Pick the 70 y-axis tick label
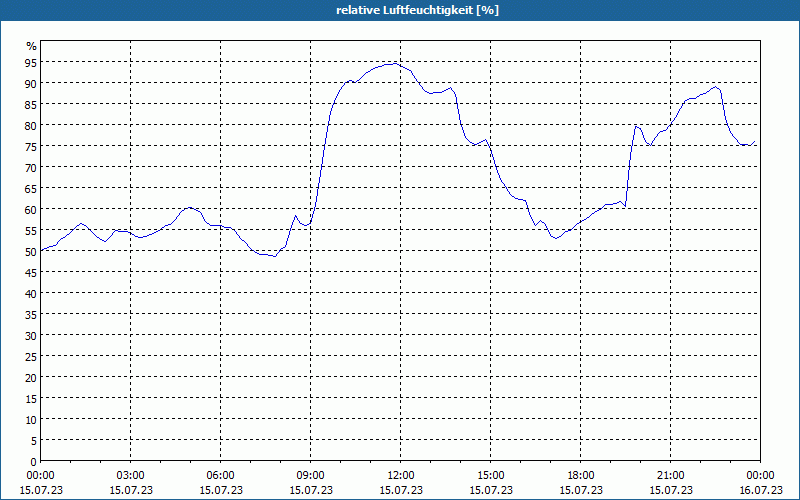 pos(31,167)
